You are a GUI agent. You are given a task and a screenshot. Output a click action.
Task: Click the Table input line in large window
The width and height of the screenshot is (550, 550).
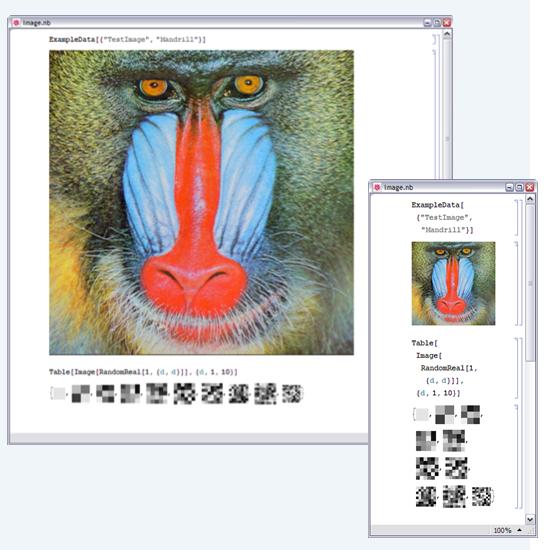coord(143,372)
